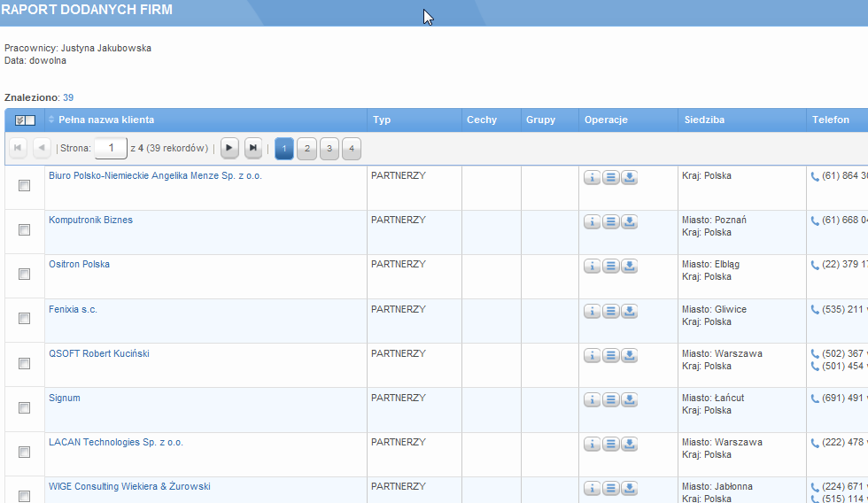Click download icon for LACAN Technologies row

click(x=630, y=445)
